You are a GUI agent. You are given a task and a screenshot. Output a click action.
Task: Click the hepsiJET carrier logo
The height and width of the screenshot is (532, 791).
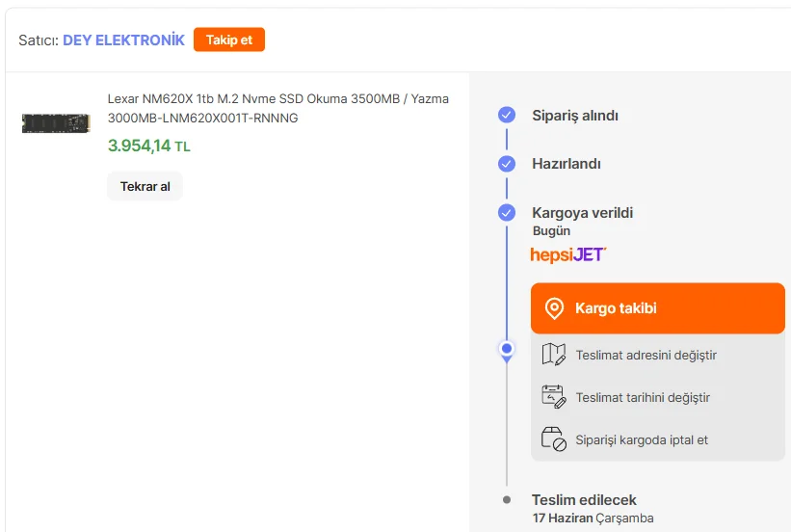click(568, 254)
